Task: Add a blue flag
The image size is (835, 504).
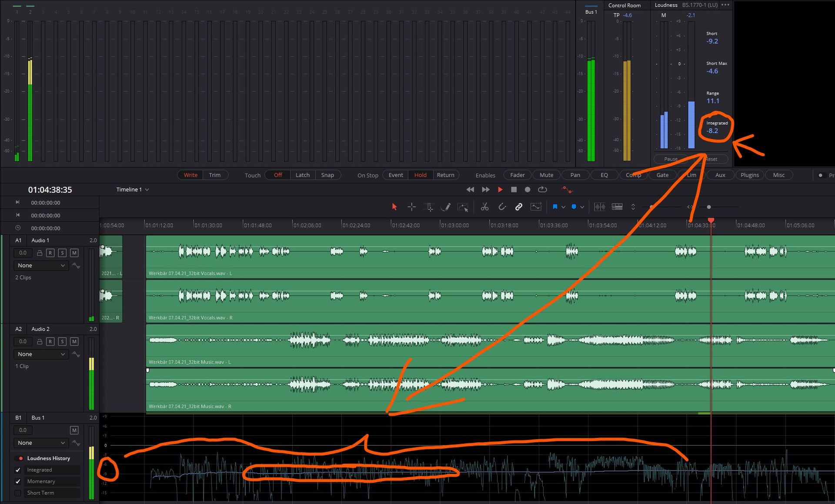Action: click(555, 207)
